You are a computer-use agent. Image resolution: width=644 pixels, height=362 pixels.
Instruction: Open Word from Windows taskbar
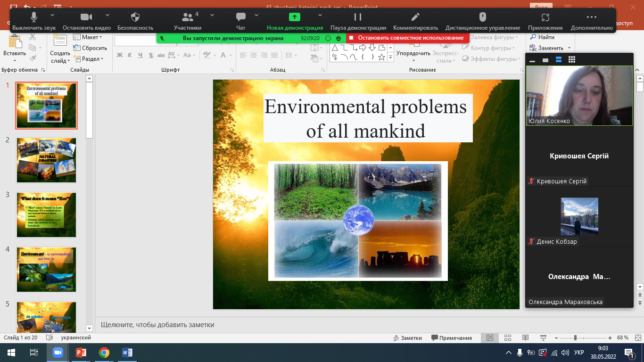(x=127, y=353)
